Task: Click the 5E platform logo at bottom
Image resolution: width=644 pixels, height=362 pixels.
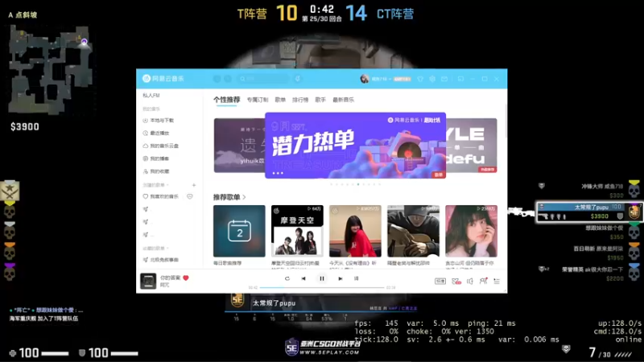Action: [x=323, y=348]
